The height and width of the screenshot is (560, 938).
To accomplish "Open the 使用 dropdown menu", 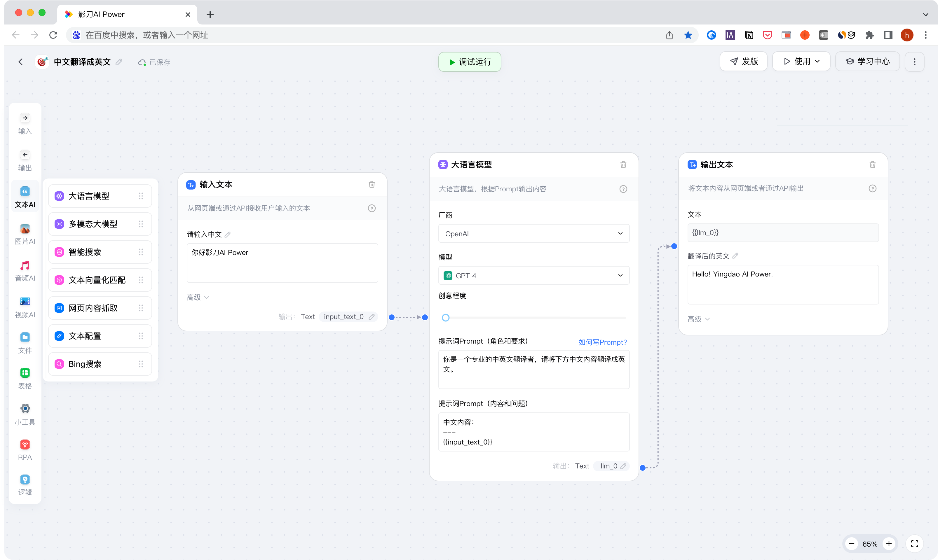I will [x=801, y=62].
